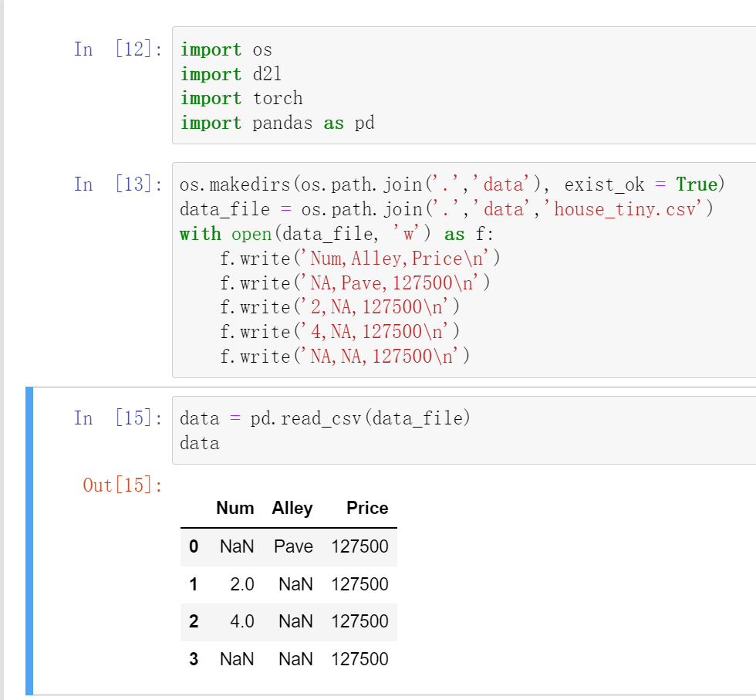
Task: Click the '2.0' cell in the table
Action: [x=242, y=584]
